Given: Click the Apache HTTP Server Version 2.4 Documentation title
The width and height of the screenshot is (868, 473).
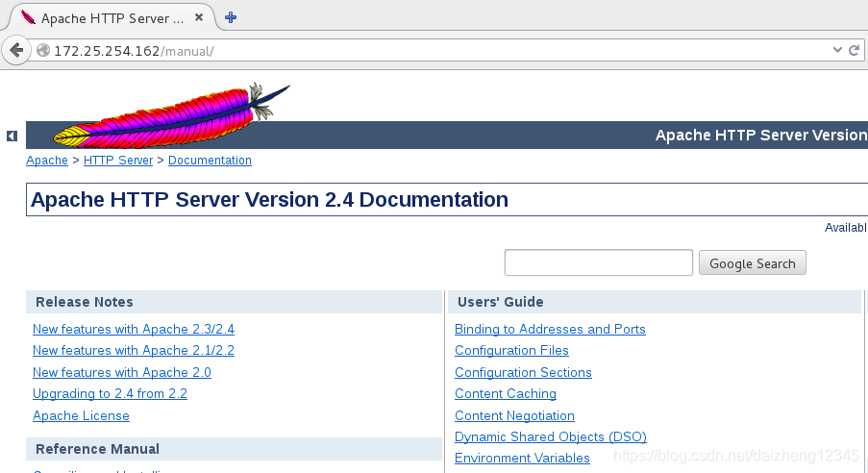Looking at the screenshot, I should click(x=269, y=199).
